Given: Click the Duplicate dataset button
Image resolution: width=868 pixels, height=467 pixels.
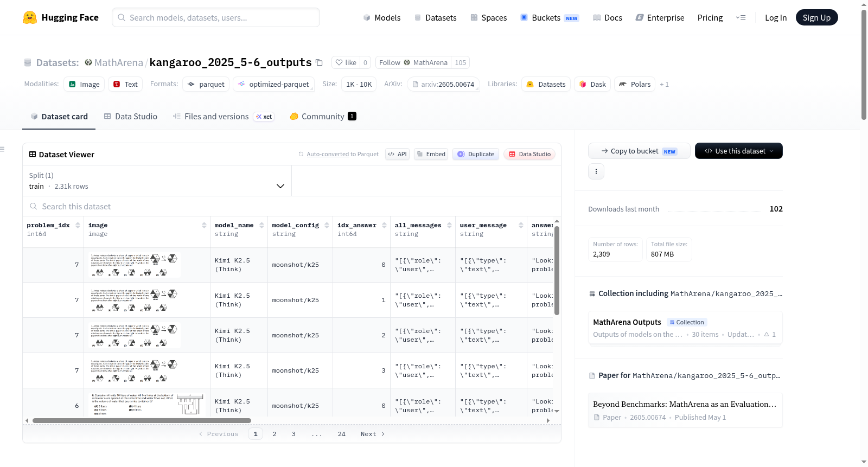Looking at the screenshot, I should (476, 154).
